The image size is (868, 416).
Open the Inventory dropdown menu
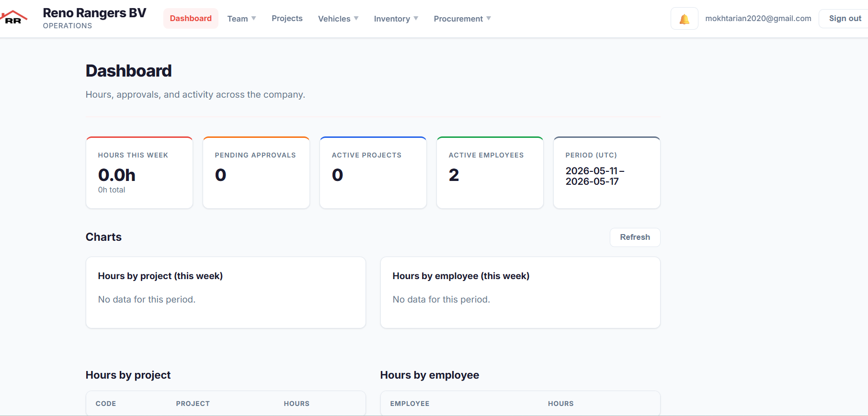pyautogui.click(x=396, y=19)
